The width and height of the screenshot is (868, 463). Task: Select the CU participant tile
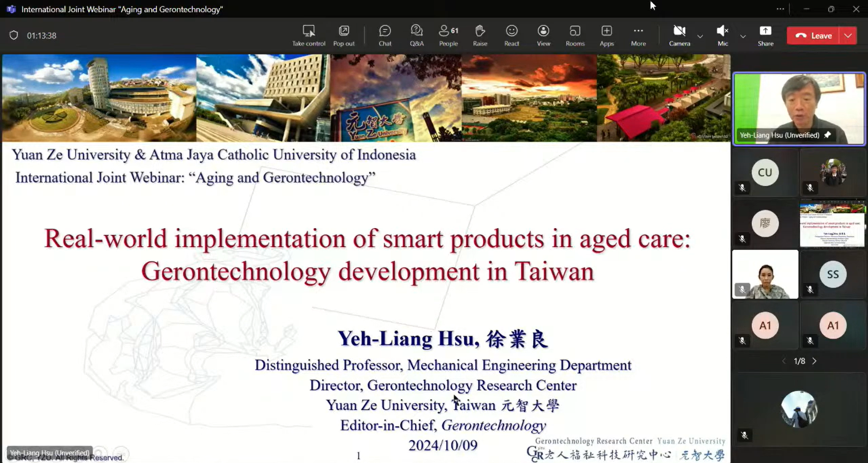pyautogui.click(x=765, y=172)
